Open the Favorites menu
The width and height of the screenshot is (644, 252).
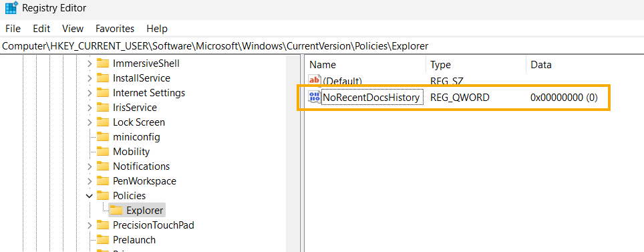[x=115, y=28]
